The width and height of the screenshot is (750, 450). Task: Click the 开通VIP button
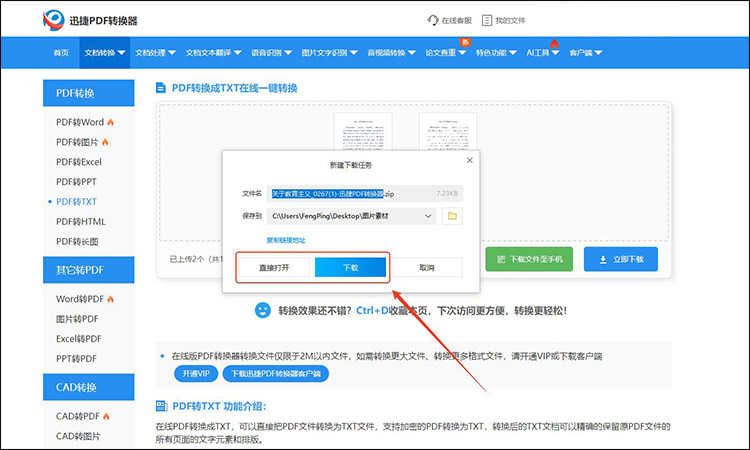[196, 373]
